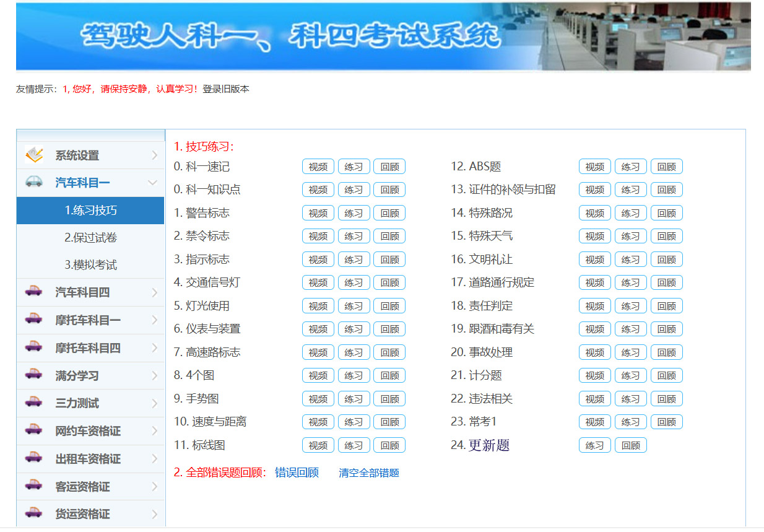This screenshot has height=532, width=764.
Task: Play 视频 for 23. 常考1
Action: (x=595, y=422)
